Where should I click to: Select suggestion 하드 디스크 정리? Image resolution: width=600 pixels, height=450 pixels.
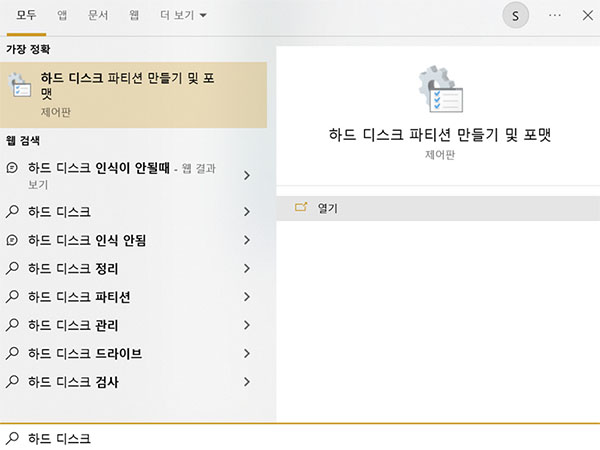click(134, 268)
